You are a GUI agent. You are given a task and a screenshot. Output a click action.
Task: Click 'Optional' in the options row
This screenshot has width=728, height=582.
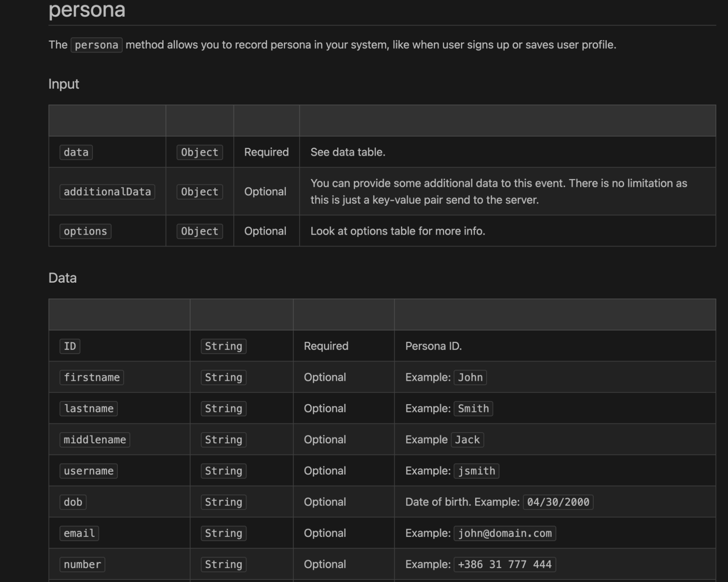(265, 231)
